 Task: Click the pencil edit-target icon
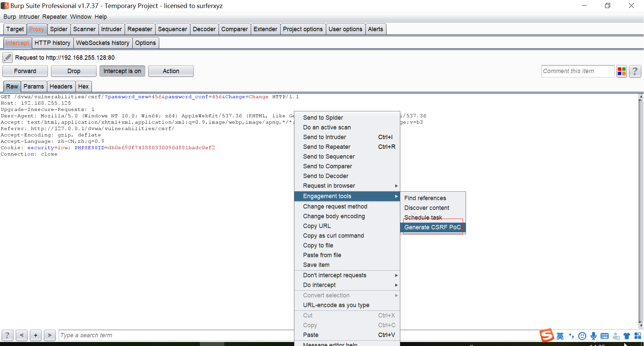[8, 58]
